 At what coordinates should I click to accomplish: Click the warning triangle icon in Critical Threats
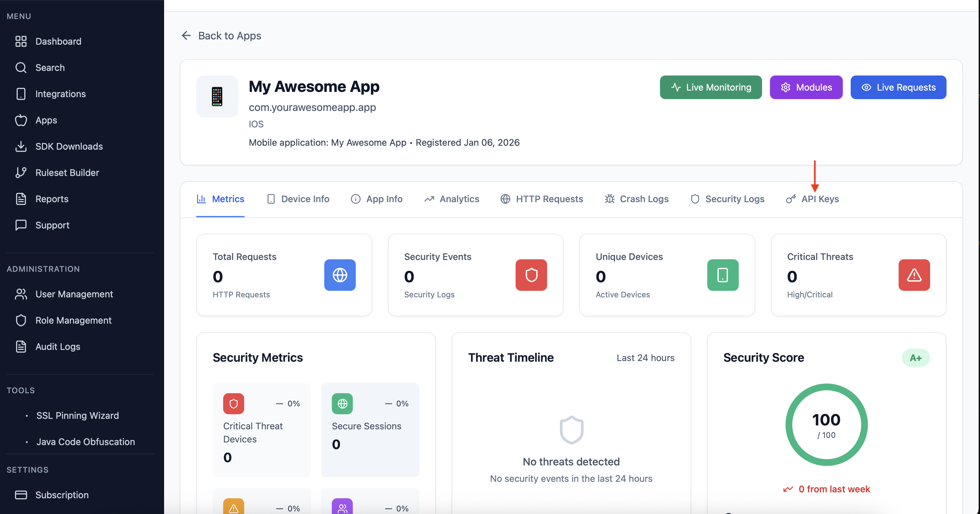click(914, 275)
